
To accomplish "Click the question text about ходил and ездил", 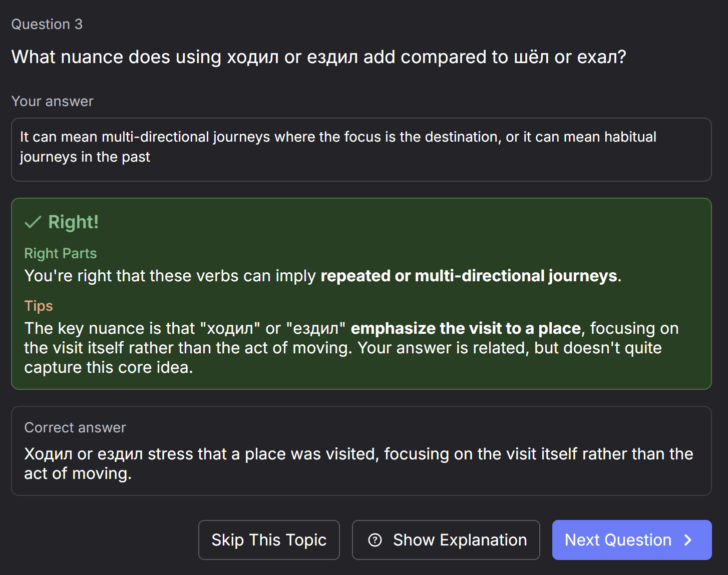I will (x=318, y=57).
